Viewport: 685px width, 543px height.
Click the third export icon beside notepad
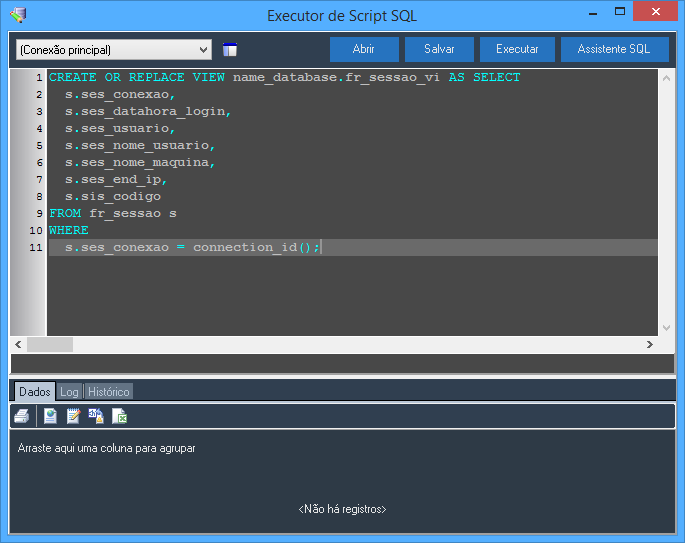click(x=96, y=416)
